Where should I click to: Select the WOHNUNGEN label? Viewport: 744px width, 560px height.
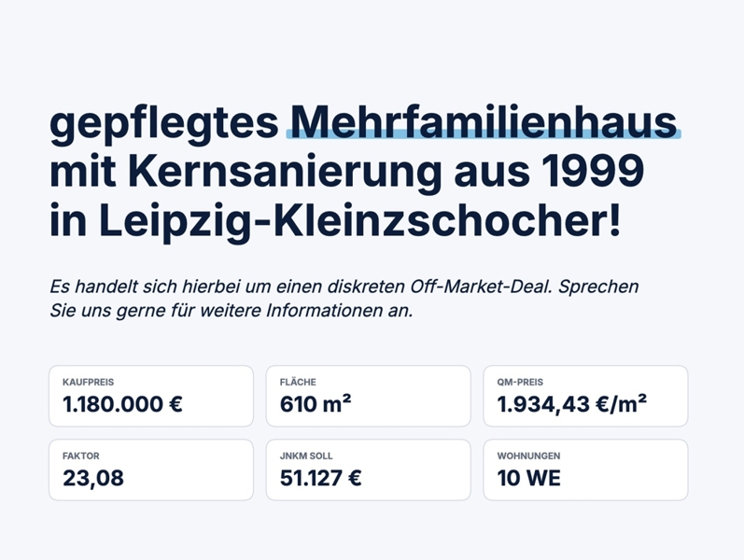528,456
